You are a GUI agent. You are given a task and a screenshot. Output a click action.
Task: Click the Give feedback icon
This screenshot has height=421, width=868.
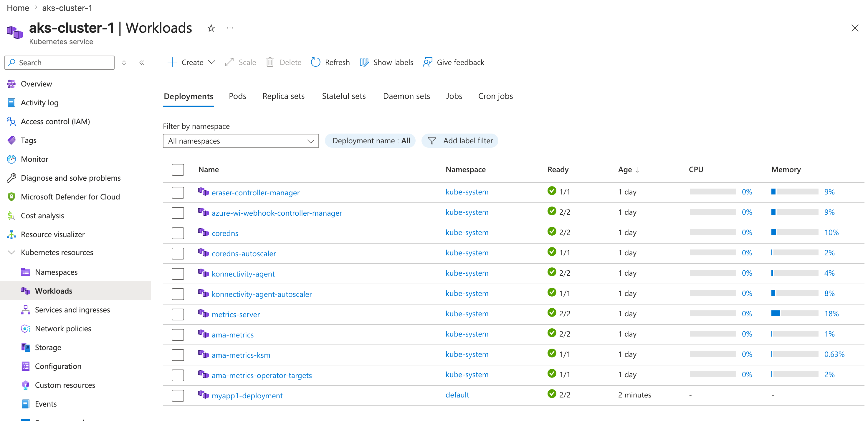tap(428, 62)
